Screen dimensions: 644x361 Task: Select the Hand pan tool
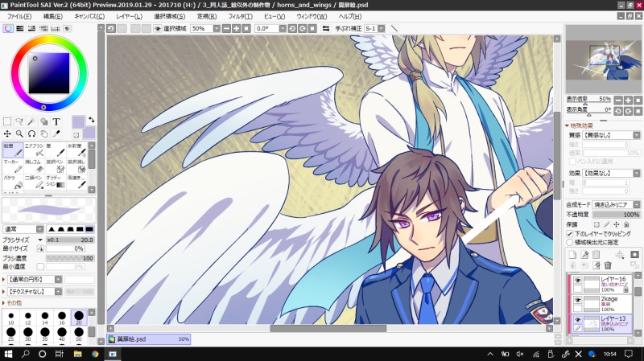click(x=43, y=133)
